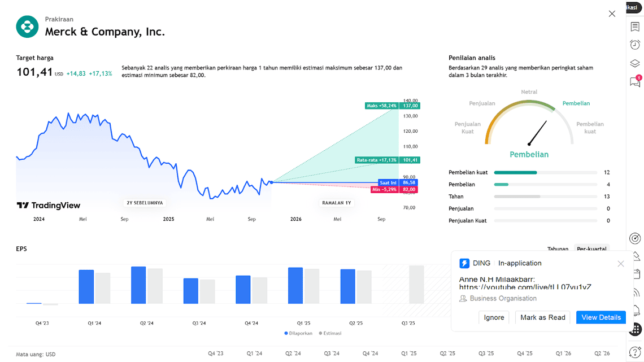Screen dimensions: 644x362
Task: Click the radar target icon in sidebar
Action: [x=635, y=239]
